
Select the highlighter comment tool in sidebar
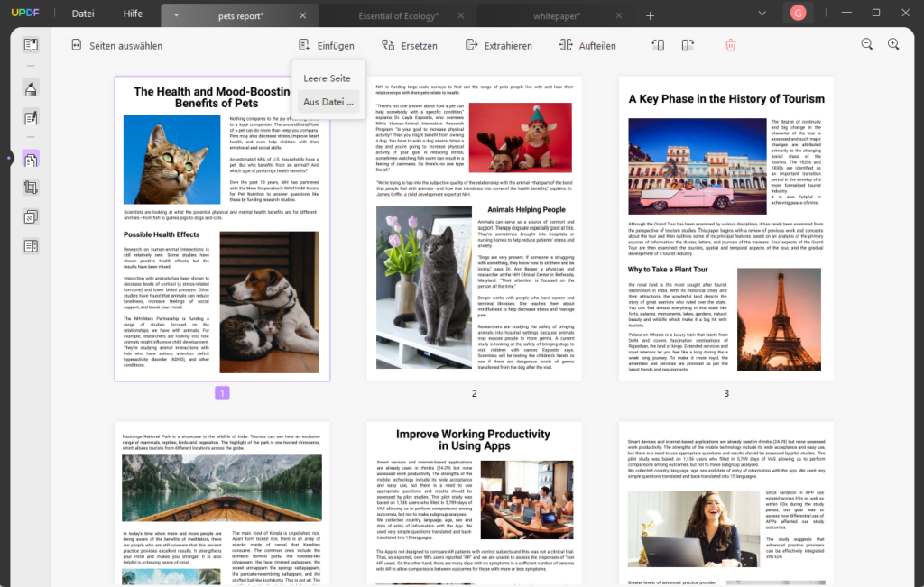[x=32, y=88]
